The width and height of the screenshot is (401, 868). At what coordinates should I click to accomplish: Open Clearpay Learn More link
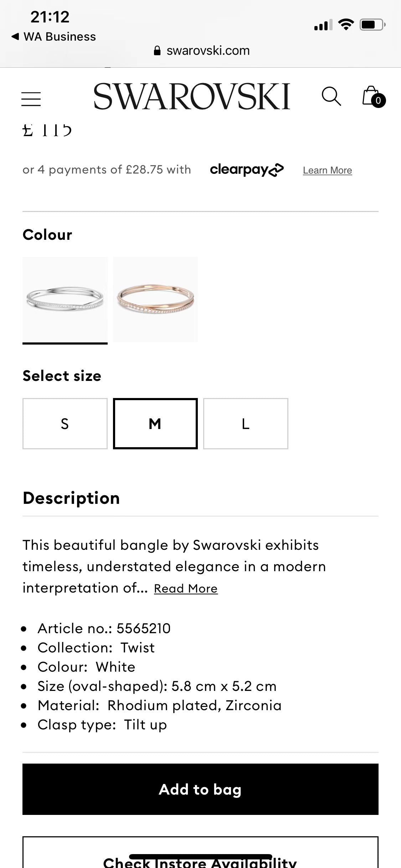(327, 170)
